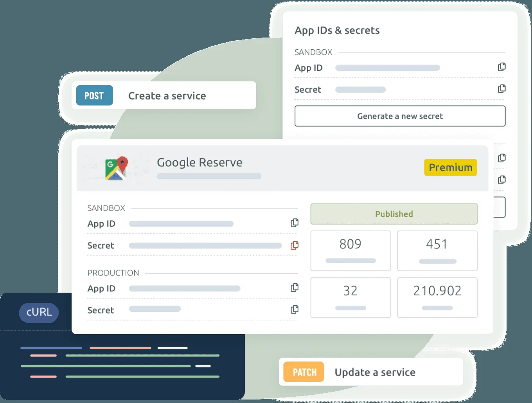Click the upper partially hidden copy icon behind the card
Viewport: 532px width, 403px height.
(x=501, y=158)
